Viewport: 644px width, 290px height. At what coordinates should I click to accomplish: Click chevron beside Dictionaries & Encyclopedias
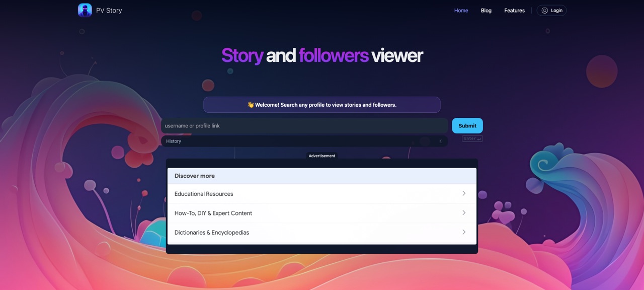point(464,232)
